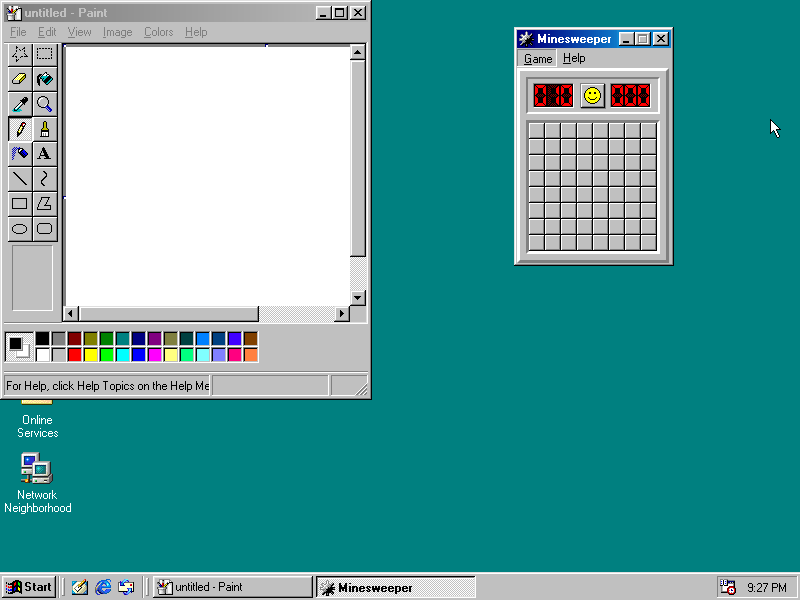Viewport: 800px width, 600px height.
Task: Choose the Airbrush tool
Action: coord(20,153)
